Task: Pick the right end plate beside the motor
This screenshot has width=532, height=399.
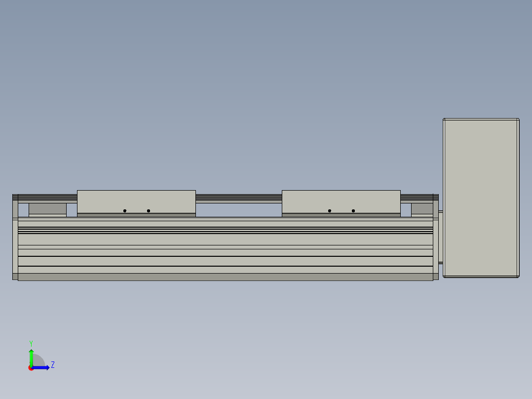Action: [x=436, y=238]
